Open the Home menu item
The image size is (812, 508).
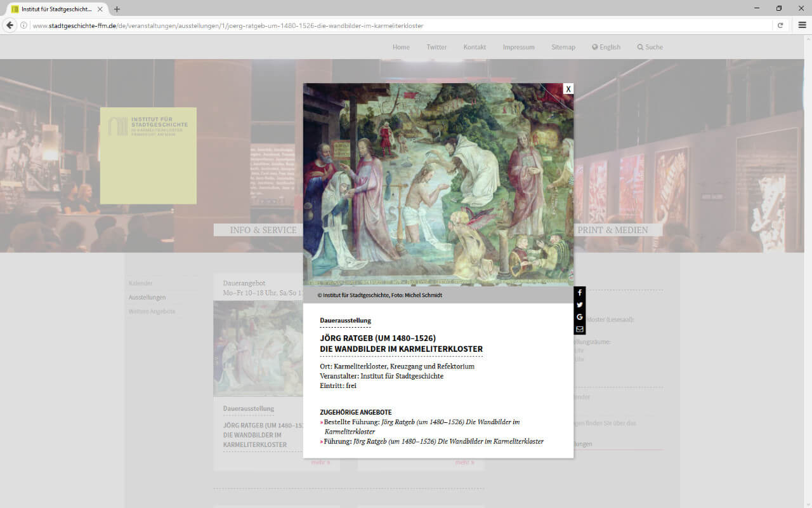401,47
